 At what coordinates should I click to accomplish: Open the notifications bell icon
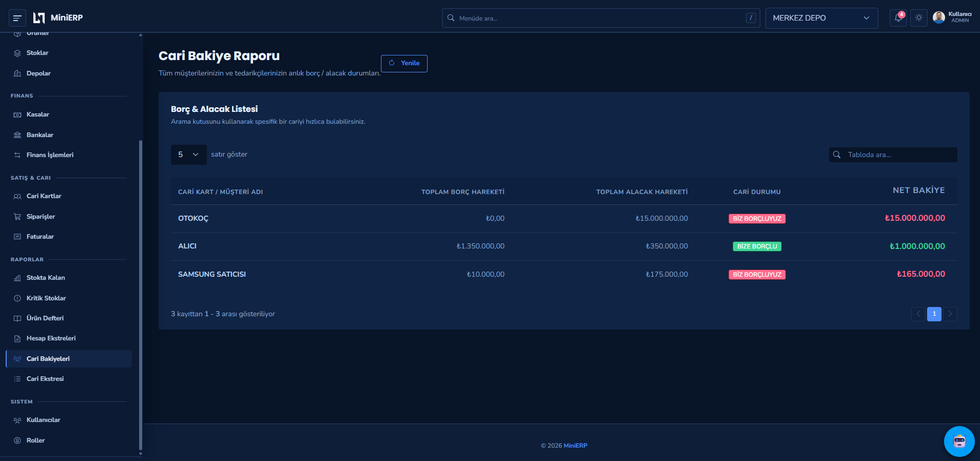(x=898, y=18)
